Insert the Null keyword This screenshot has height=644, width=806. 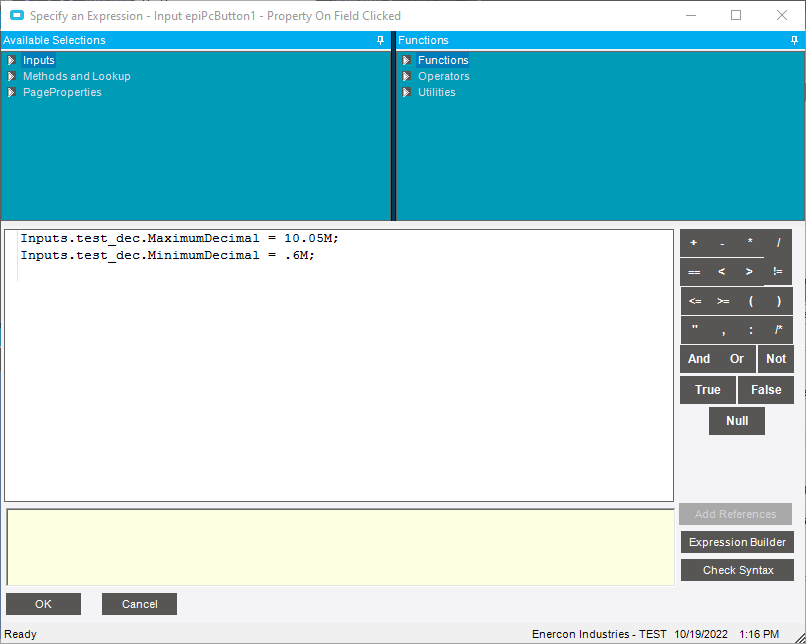(x=737, y=421)
